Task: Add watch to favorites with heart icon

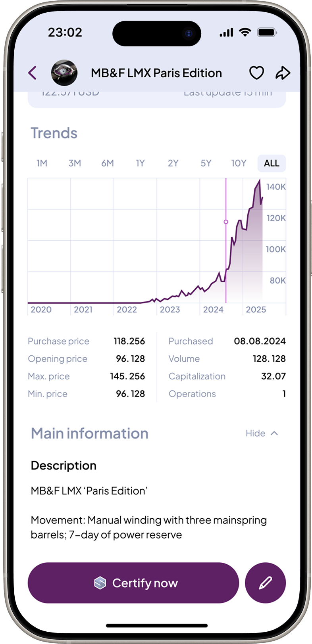Action: coord(256,73)
